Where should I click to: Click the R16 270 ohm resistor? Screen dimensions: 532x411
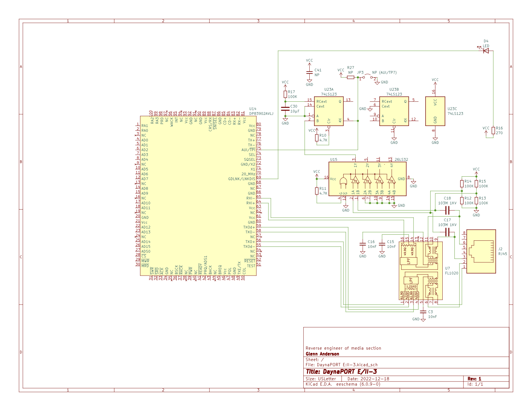click(493, 130)
